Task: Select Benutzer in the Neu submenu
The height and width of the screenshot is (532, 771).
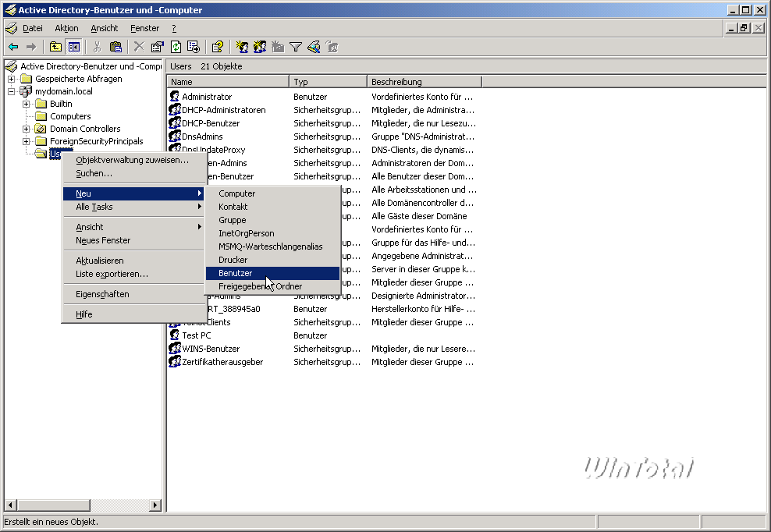Action: point(235,273)
